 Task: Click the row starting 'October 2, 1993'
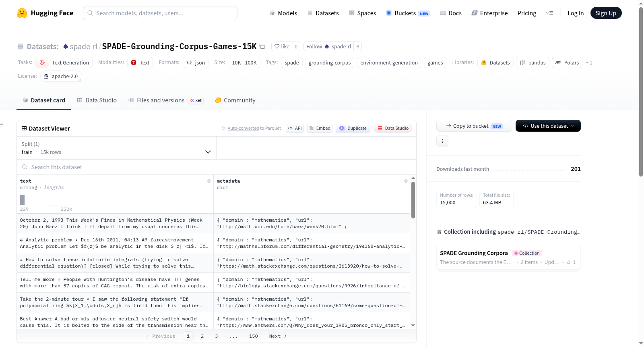pyautogui.click(x=213, y=223)
